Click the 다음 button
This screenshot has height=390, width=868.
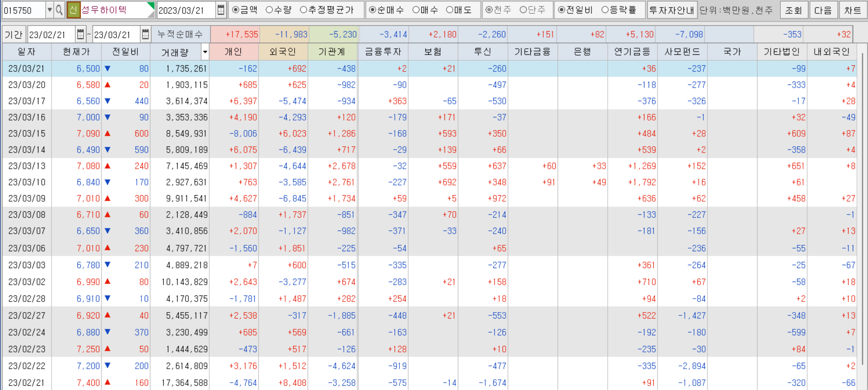pos(823,10)
